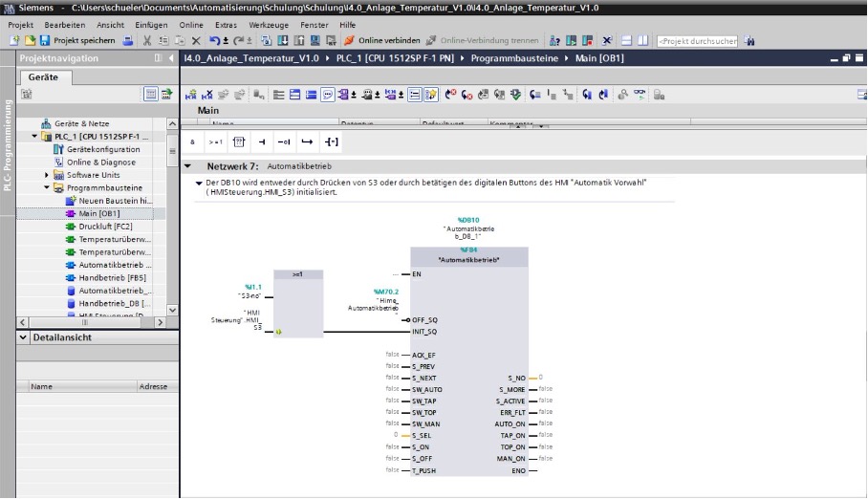Insert empty box instruction from favorites

pos(239,142)
